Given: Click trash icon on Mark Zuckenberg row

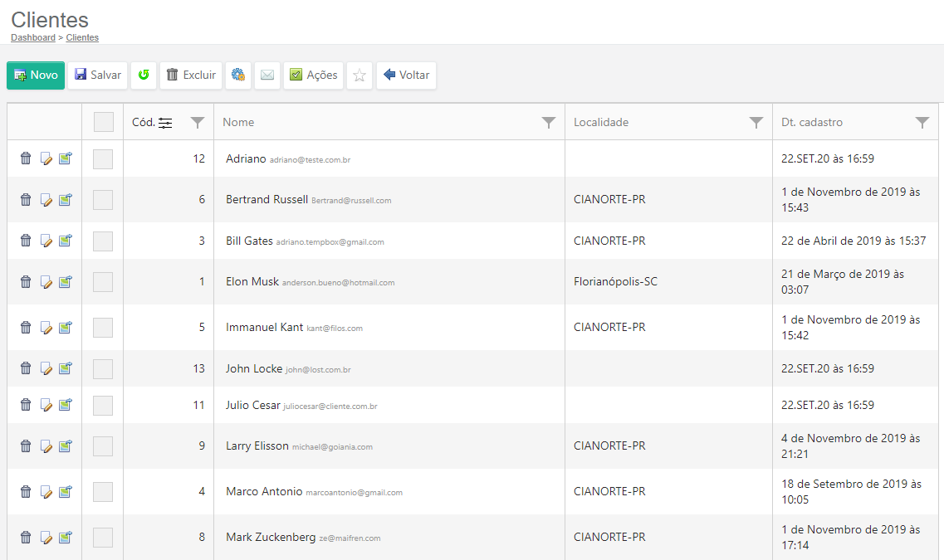Looking at the screenshot, I should [26, 538].
